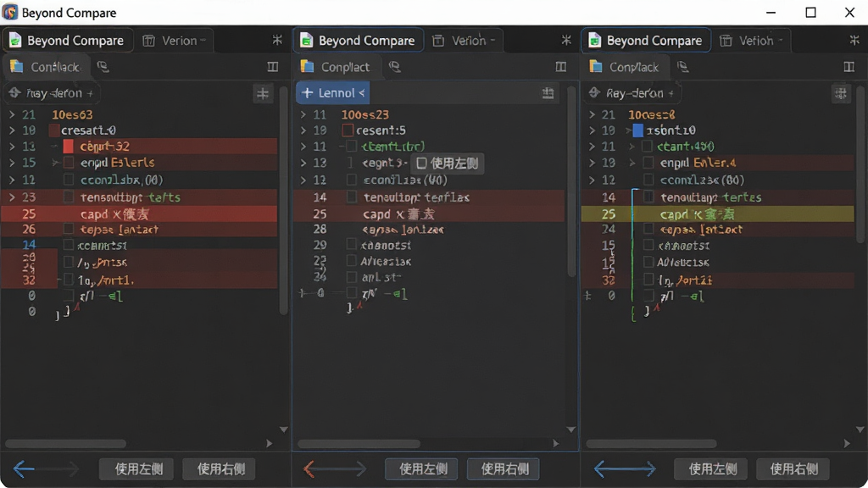Image resolution: width=868 pixels, height=488 pixels.
Task: Open the Vefion tab in right pane
Action: (x=752, y=41)
